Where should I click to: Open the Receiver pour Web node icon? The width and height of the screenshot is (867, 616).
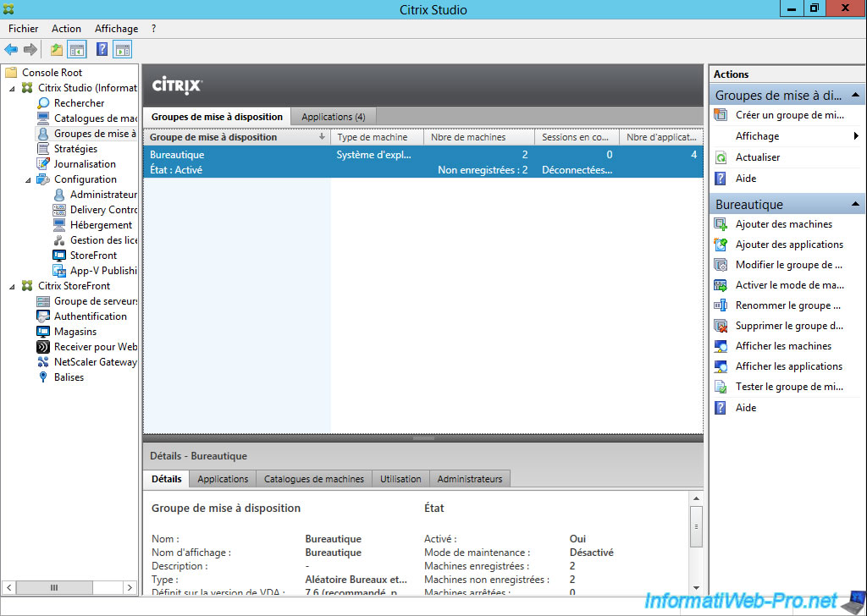[x=43, y=347]
